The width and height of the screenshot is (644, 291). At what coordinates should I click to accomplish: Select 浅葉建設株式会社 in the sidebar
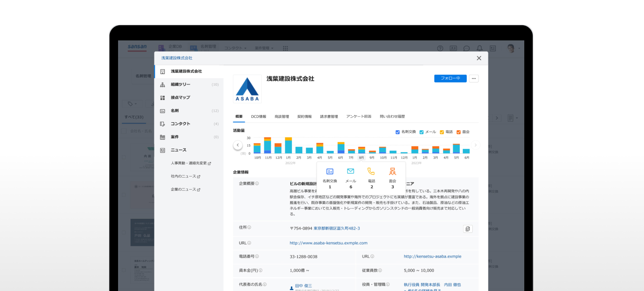pos(189,71)
